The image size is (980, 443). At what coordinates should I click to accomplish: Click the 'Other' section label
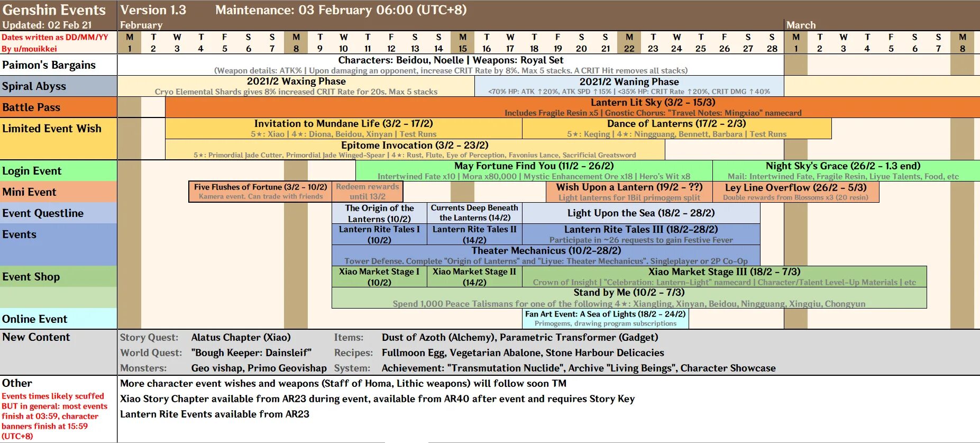pos(17,383)
